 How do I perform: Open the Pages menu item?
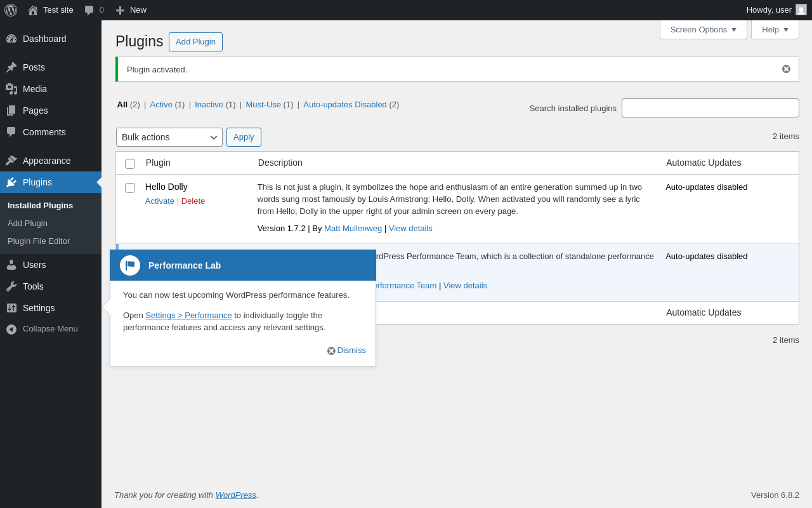pos(51,110)
